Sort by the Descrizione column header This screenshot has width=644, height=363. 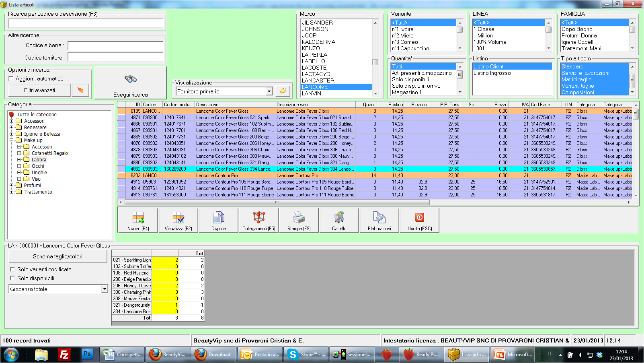[x=235, y=104]
